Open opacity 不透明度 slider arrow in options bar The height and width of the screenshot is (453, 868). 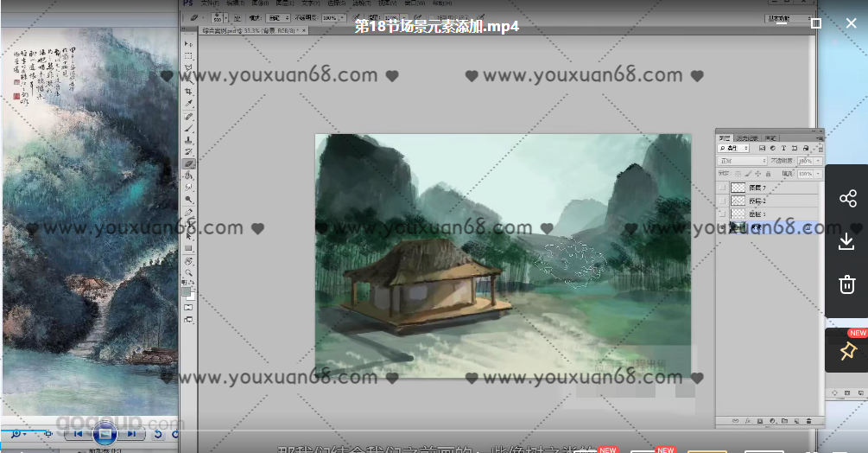342,18
